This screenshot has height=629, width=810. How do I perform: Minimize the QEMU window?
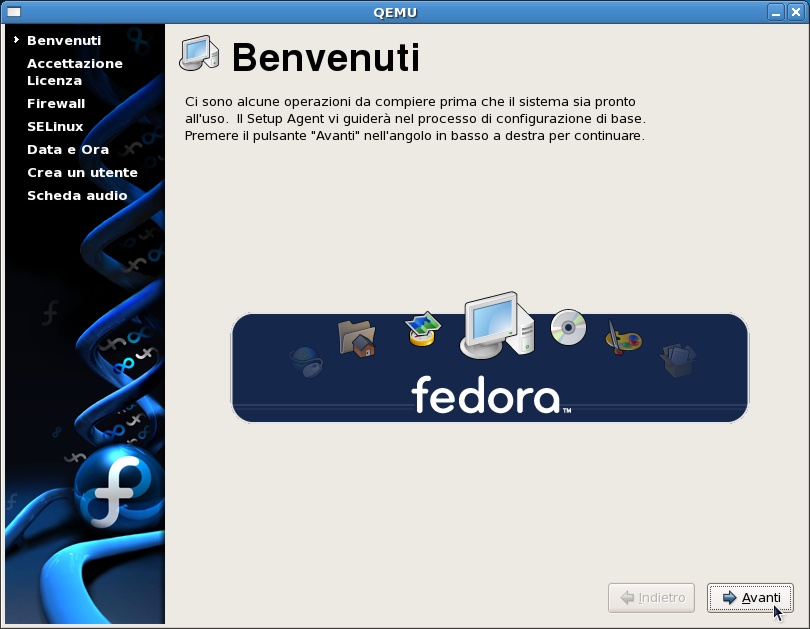[x=775, y=12]
